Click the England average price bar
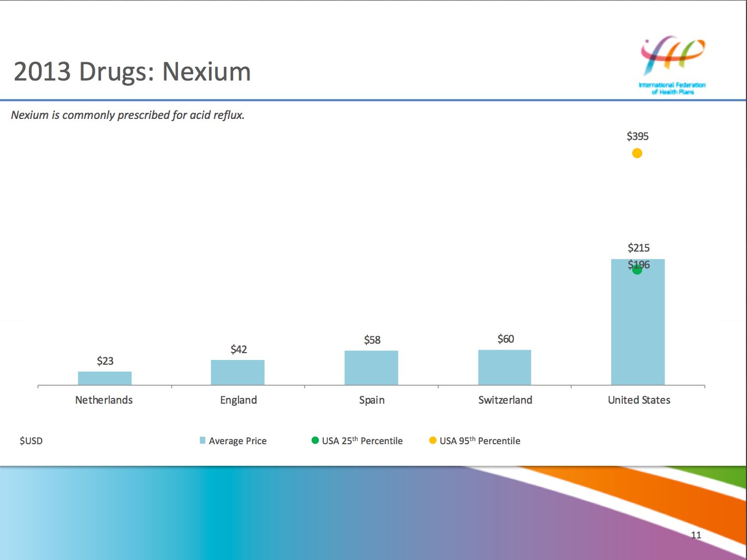The width and height of the screenshot is (747, 560). [238, 373]
